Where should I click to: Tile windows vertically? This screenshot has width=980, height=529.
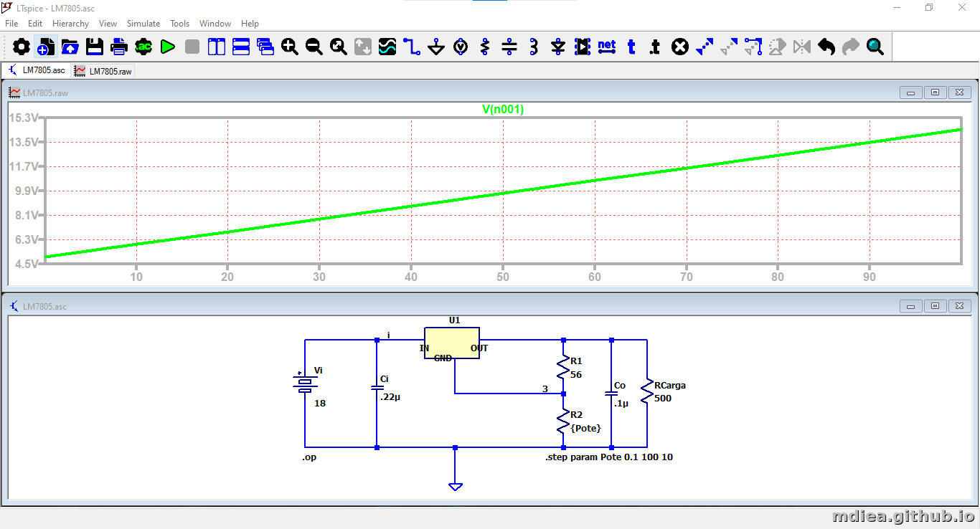click(x=217, y=47)
